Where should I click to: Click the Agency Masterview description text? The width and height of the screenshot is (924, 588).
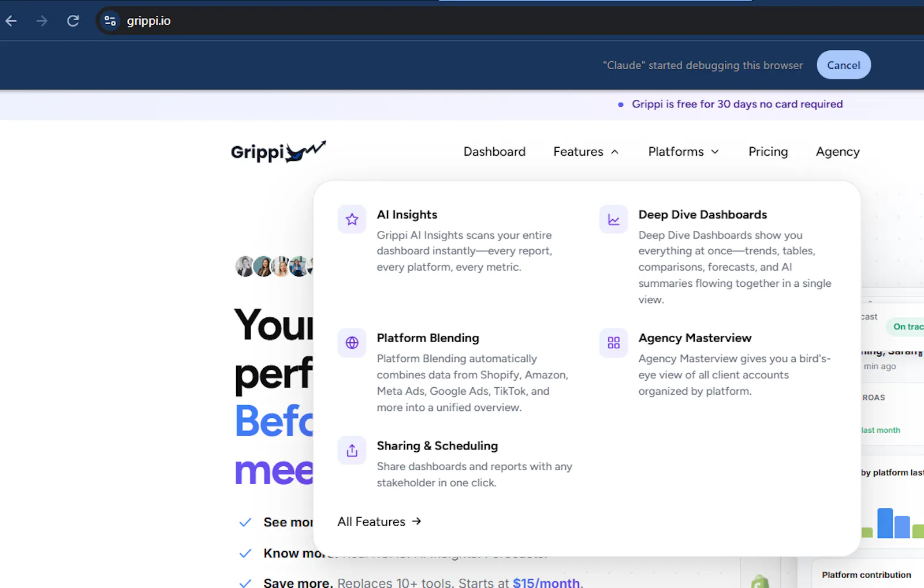[735, 375]
